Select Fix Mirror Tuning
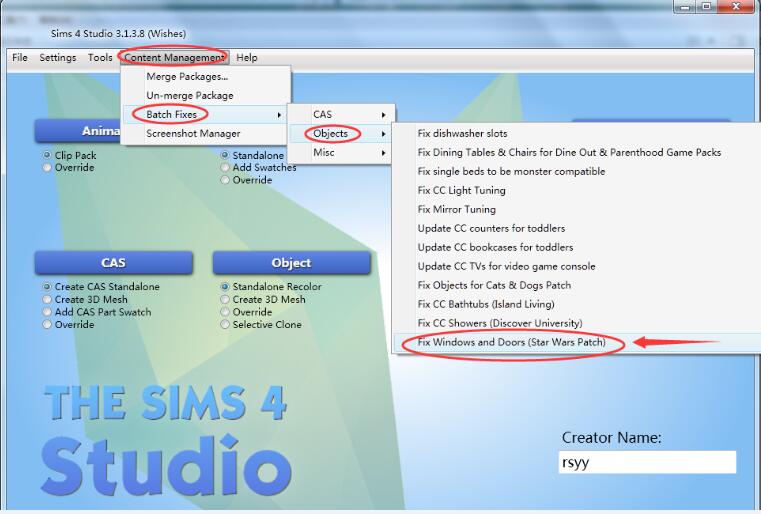The height and width of the screenshot is (514, 761). (577, 209)
